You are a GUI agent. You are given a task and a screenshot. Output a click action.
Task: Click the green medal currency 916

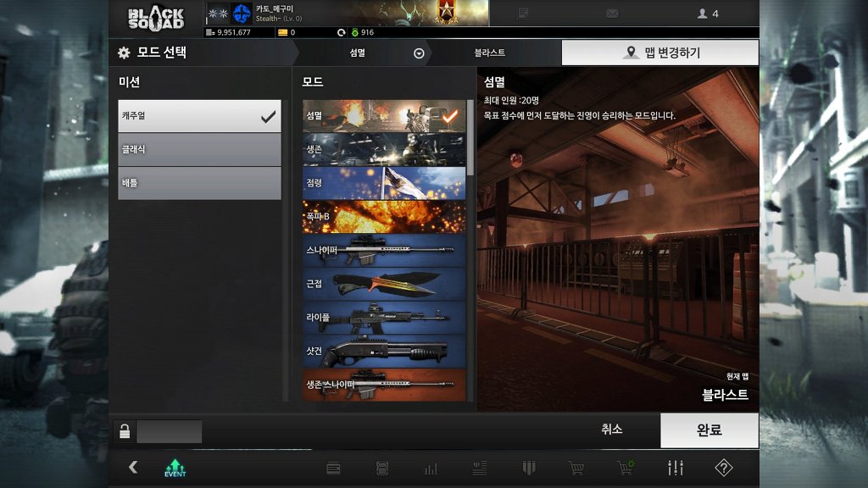(x=363, y=33)
